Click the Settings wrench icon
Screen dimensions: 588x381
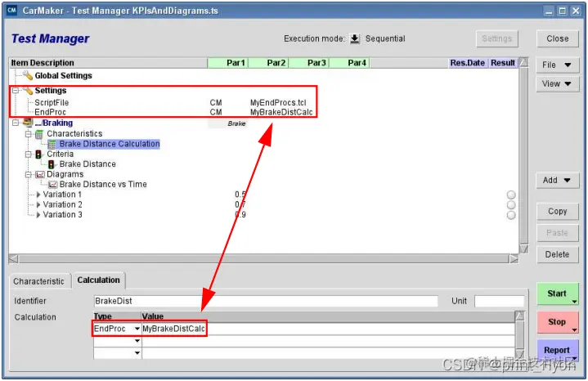click(x=27, y=91)
